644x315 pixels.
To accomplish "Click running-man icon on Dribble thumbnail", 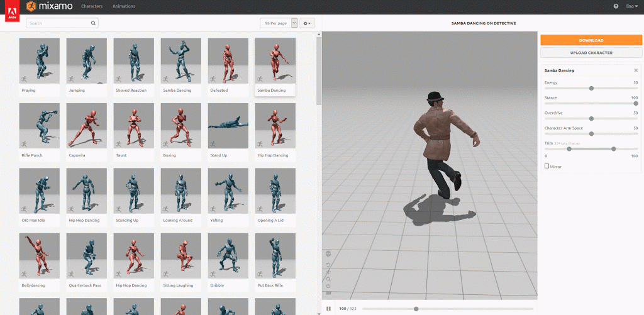I will pyautogui.click(x=213, y=274).
